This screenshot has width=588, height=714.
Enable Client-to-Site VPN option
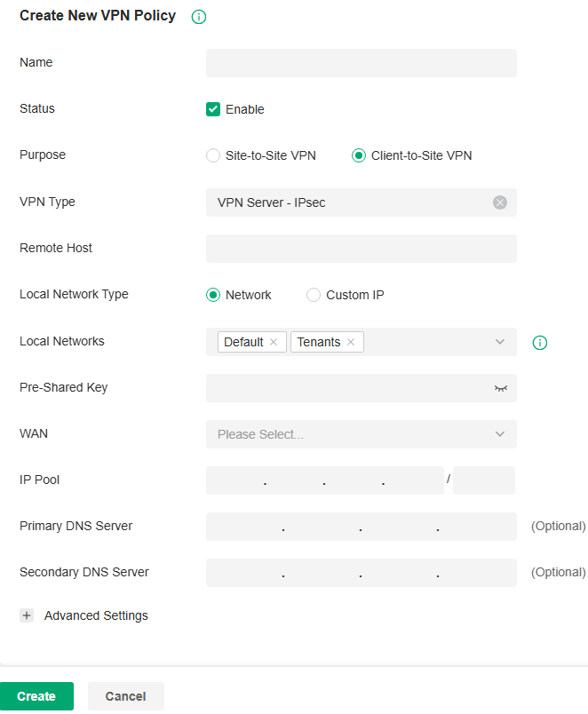pyautogui.click(x=358, y=155)
